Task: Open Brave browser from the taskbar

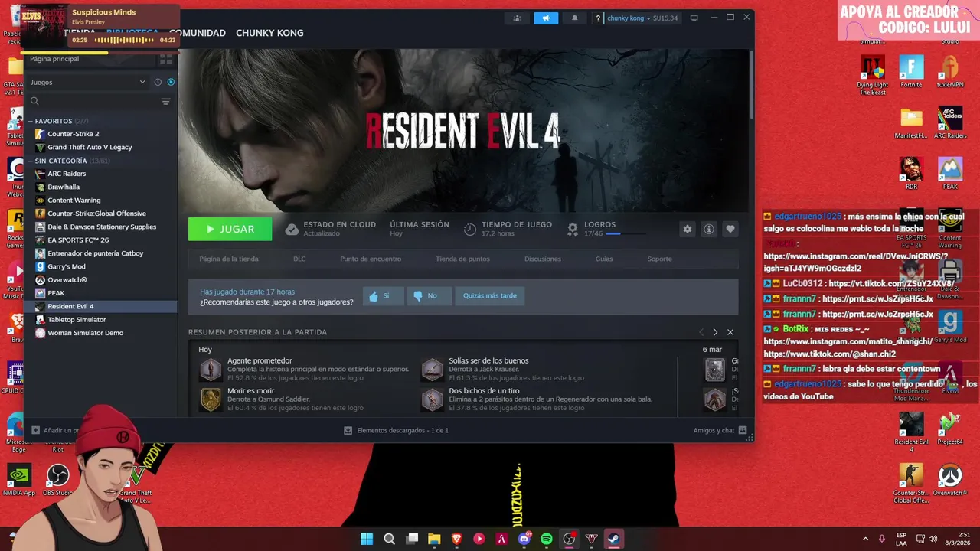Action: tap(457, 539)
